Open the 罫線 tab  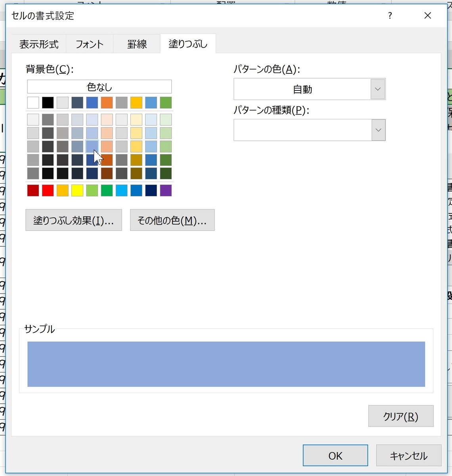136,44
